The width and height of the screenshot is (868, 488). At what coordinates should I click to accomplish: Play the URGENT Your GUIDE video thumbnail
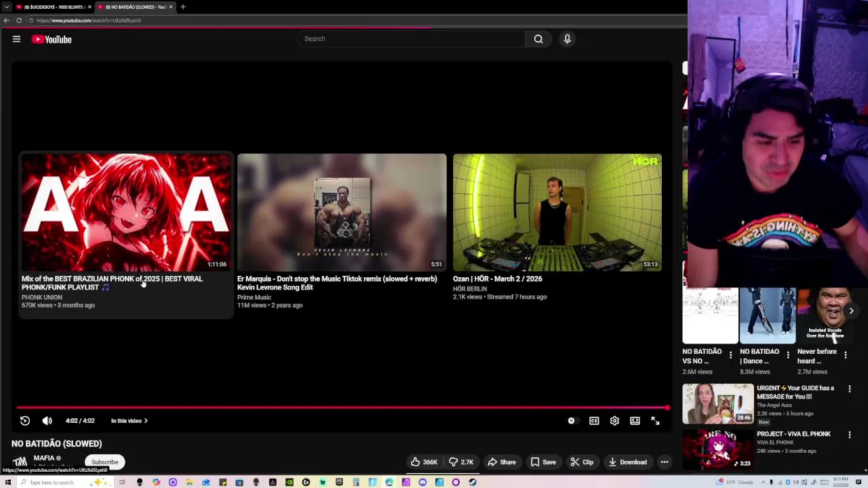718,404
